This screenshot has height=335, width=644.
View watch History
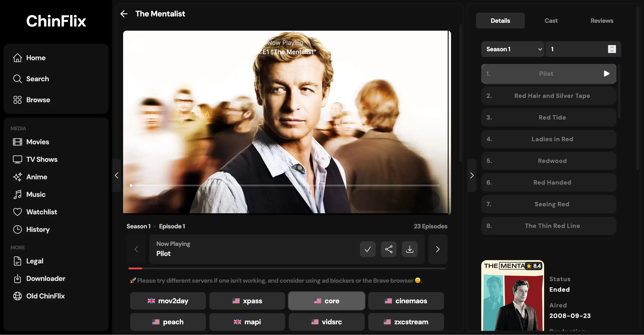56,229
